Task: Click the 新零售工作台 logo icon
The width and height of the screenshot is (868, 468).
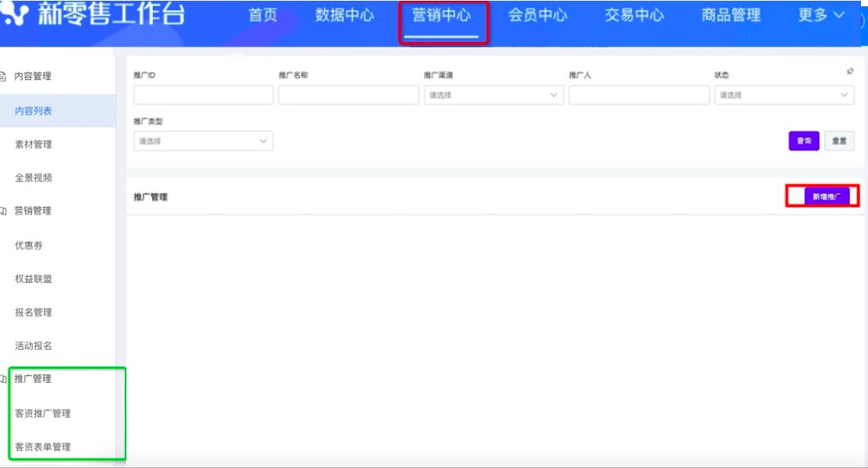Action: (15, 14)
